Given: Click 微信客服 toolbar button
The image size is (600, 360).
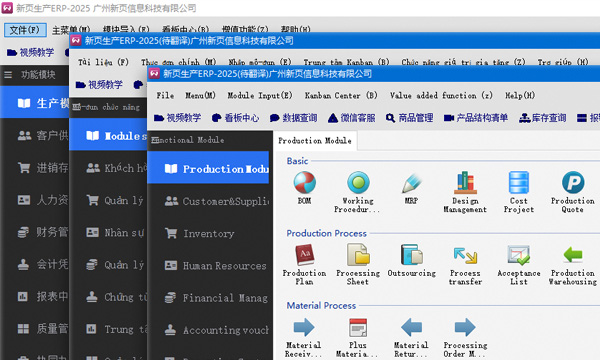Looking at the screenshot, I should click(352, 118).
